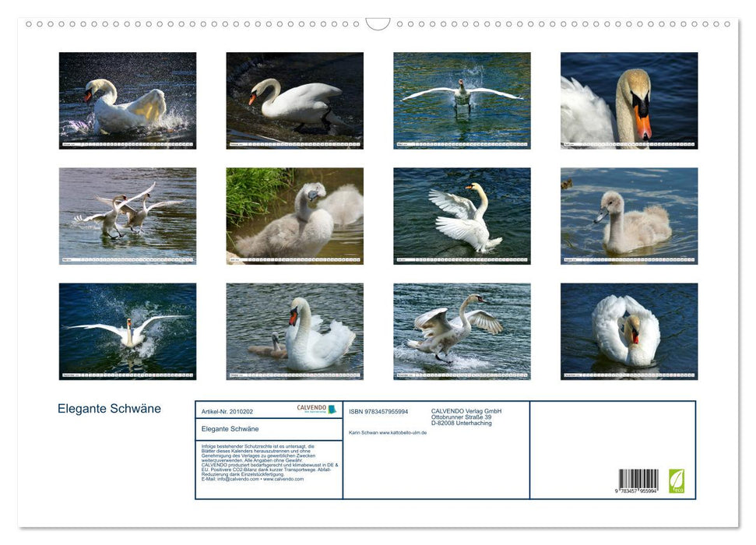Open the www.kattobello-ulm.de photographer link
The width and height of the screenshot is (756, 545).
[403, 432]
